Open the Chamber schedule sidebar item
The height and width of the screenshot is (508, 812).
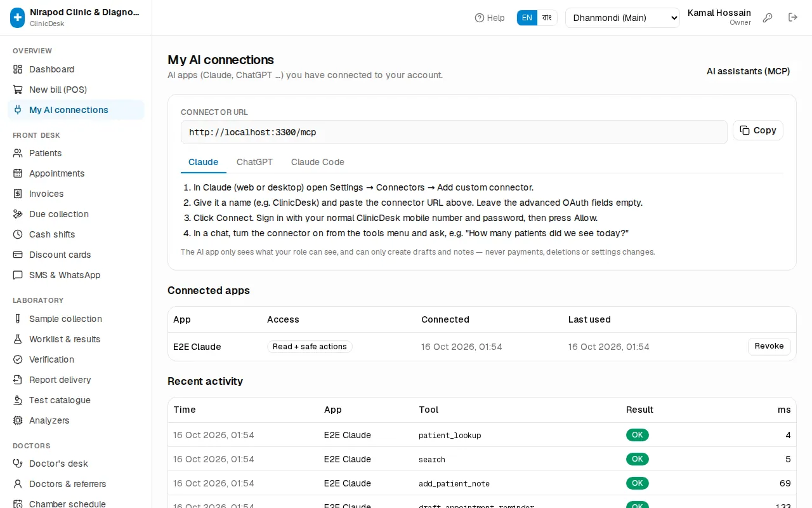pos(76,504)
